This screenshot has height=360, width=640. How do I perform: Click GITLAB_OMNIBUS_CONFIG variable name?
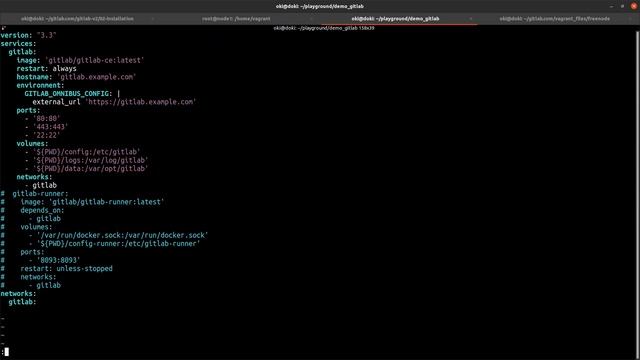coord(66,93)
